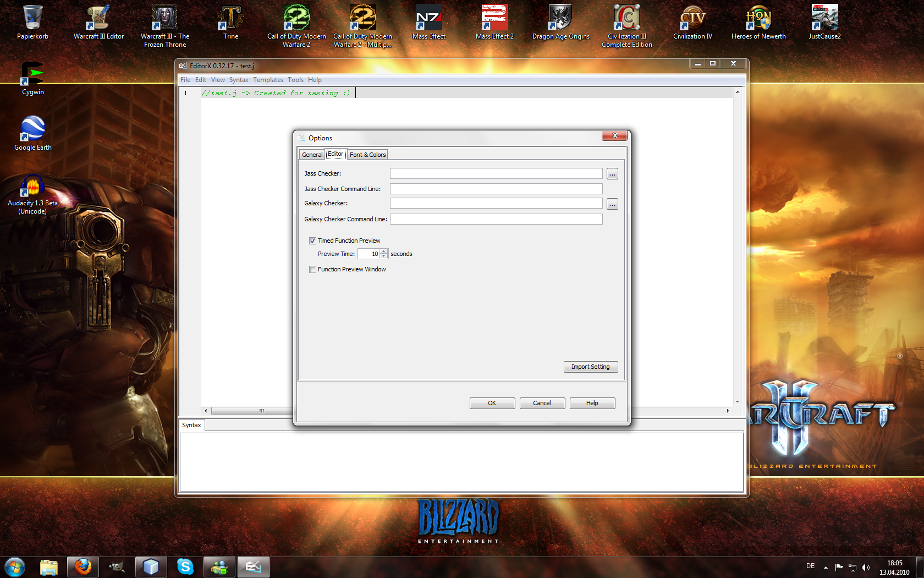Image resolution: width=924 pixels, height=578 pixels.
Task: Focus the Galaxy Checker Command Line field
Action: click(x=496, y=219)
